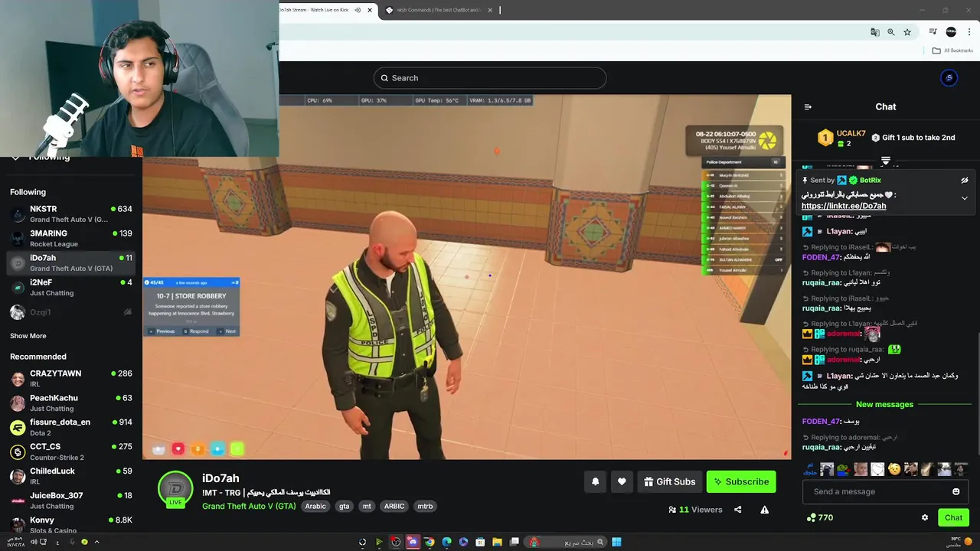The width and height of the screenshot is (980, 551).
Task: Mute the iDo7ah Stream tab audio icon
Action: pyautogui.click(x=358, y=10)
